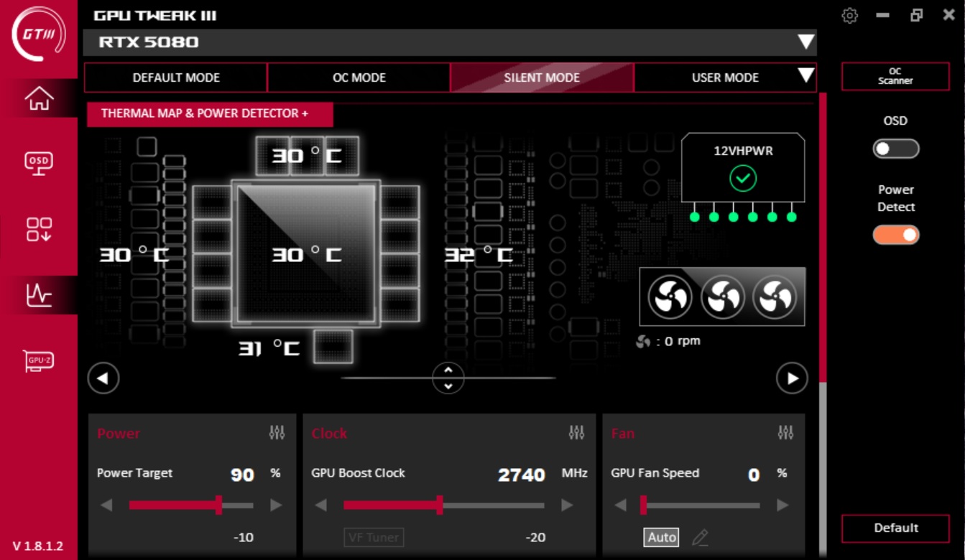Expand the RTX 5080 GPU dropdown
This screenshot has width=965, height=560.
[806, 42]
